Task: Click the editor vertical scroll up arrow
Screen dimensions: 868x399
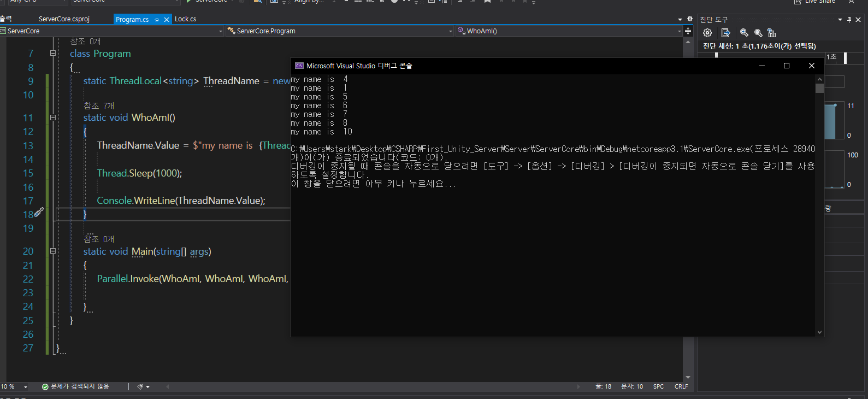Action: [x=688, y=42]
